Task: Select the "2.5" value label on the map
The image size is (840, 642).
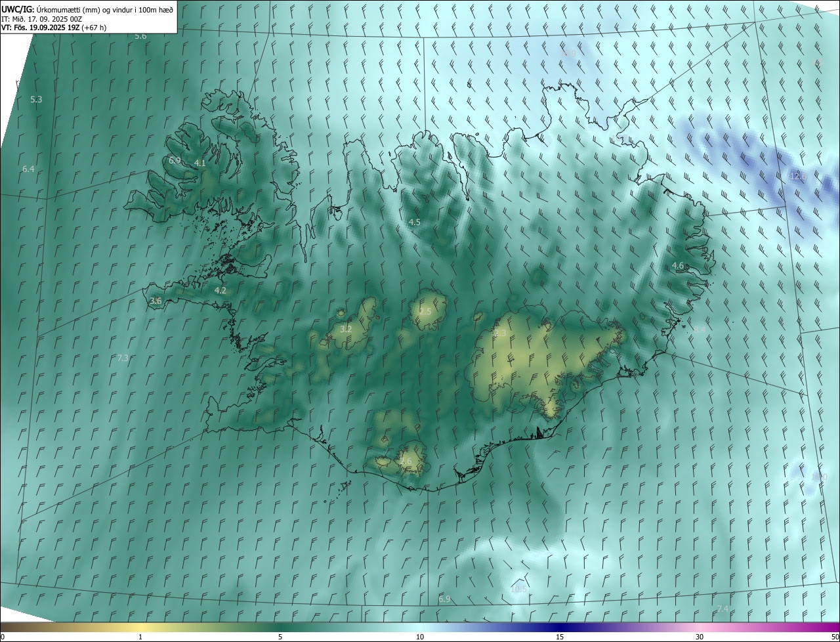Action: point(425,311)
